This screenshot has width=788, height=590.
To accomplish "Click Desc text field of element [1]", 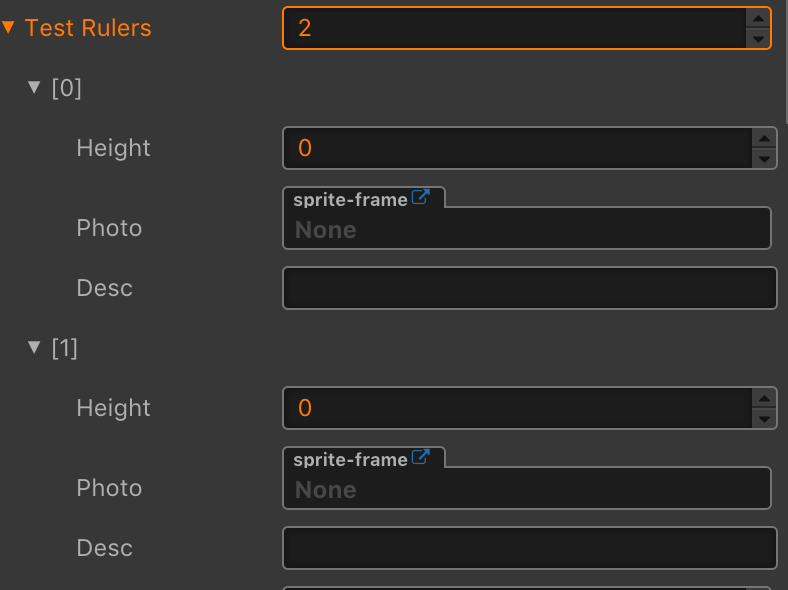I will [529, 548].
